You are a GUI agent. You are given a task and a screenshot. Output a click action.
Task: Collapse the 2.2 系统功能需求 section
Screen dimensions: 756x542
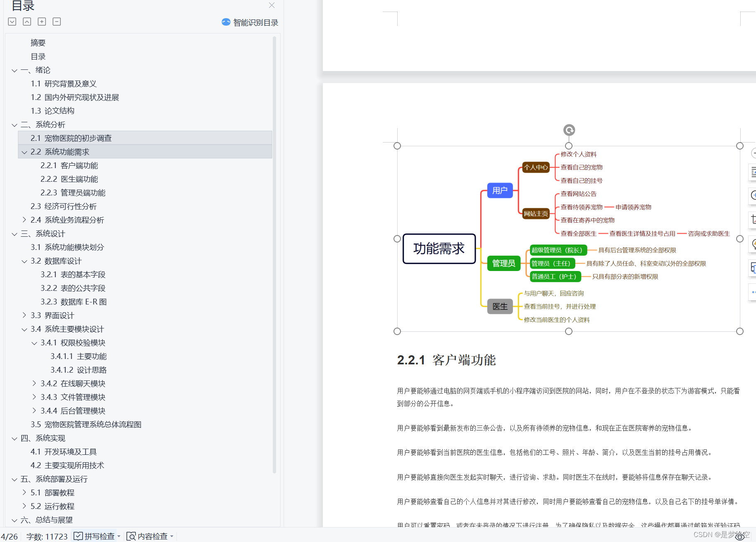point(24,152)
